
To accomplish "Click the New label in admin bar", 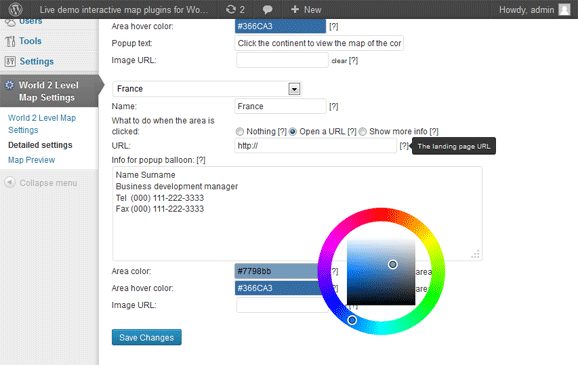I will click(313, 10).
